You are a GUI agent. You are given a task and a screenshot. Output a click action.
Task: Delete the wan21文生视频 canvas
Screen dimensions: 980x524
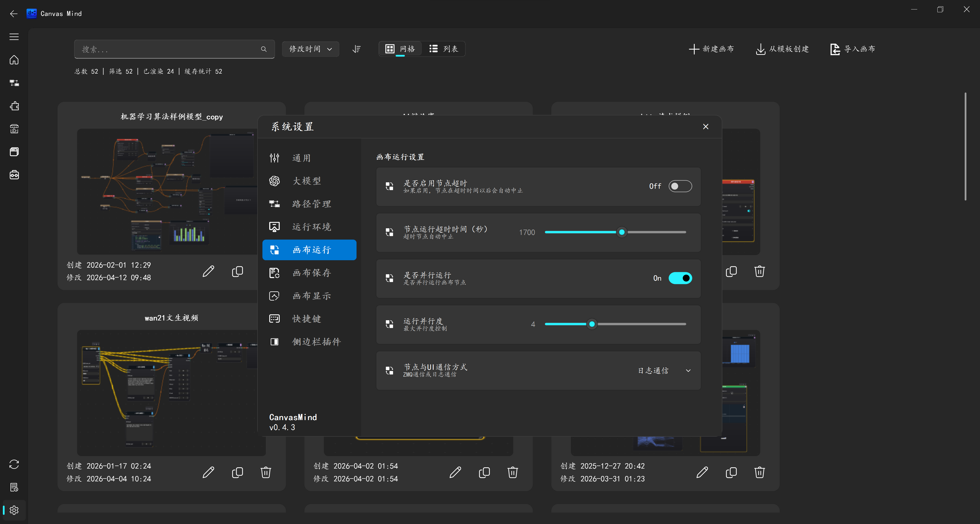[x=266, y=472]
